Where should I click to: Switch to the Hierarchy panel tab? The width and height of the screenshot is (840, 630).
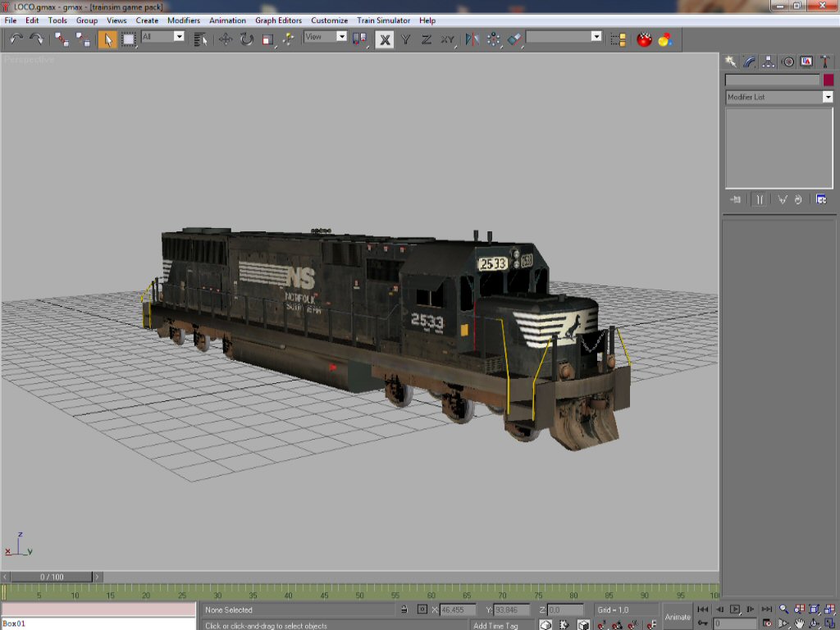768,62
